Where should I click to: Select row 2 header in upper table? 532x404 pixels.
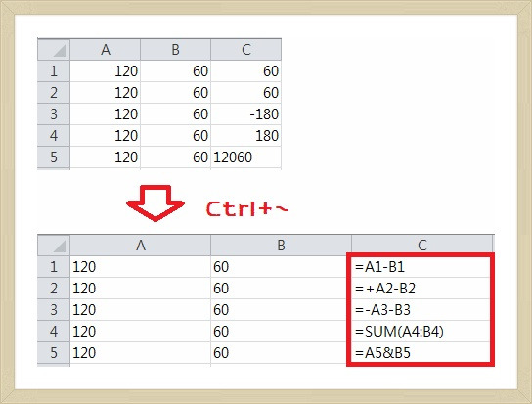54,92
